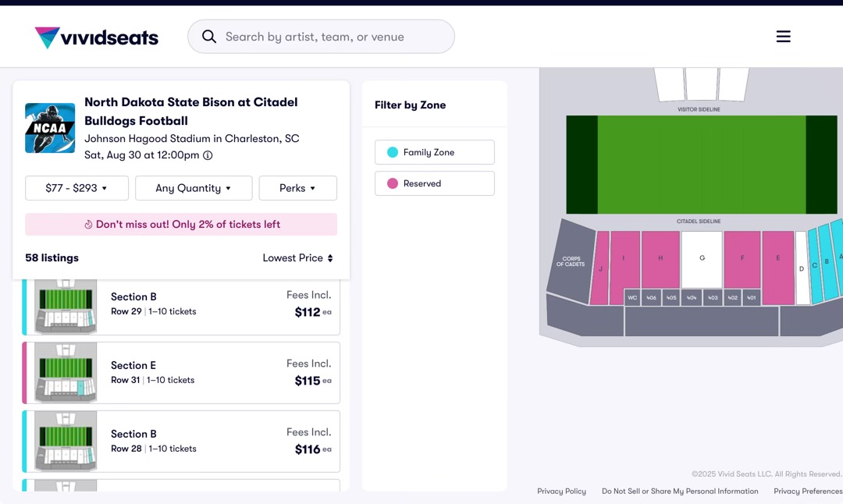Click the NCAA event thumbnail image
The height and width of the screenshot is (504, 843).
point(50,128)
